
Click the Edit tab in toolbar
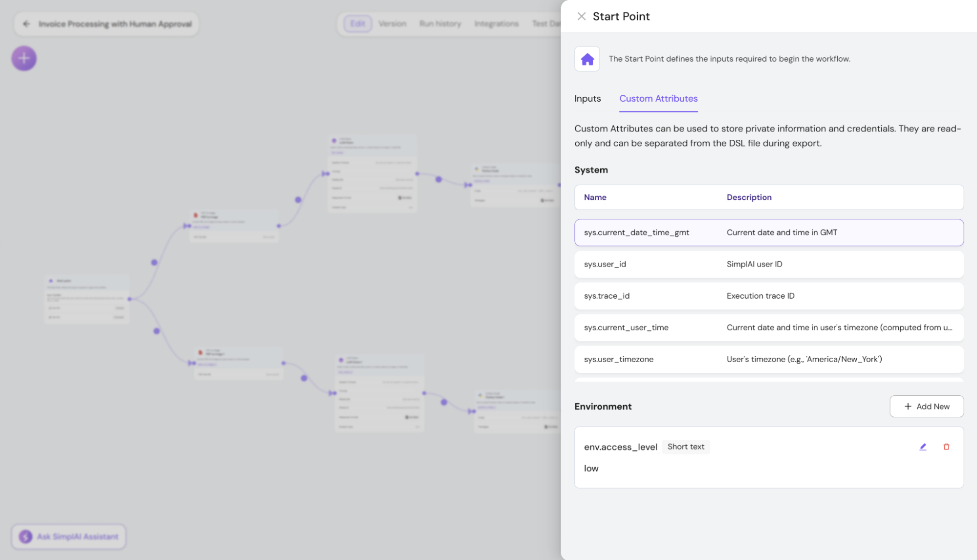coord(357,24)
